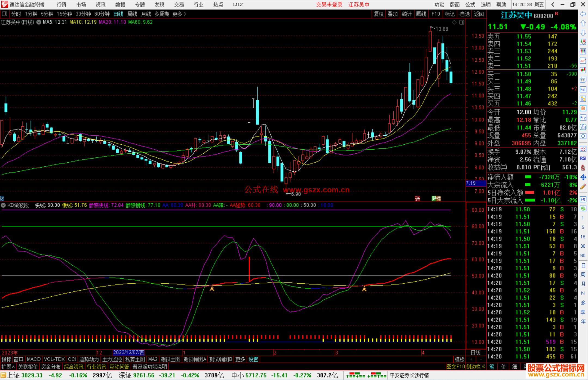Toggle the round icon beside KD做波段
Image resolution: width=588 pixels, height=380 pixels.
(4, 205)
